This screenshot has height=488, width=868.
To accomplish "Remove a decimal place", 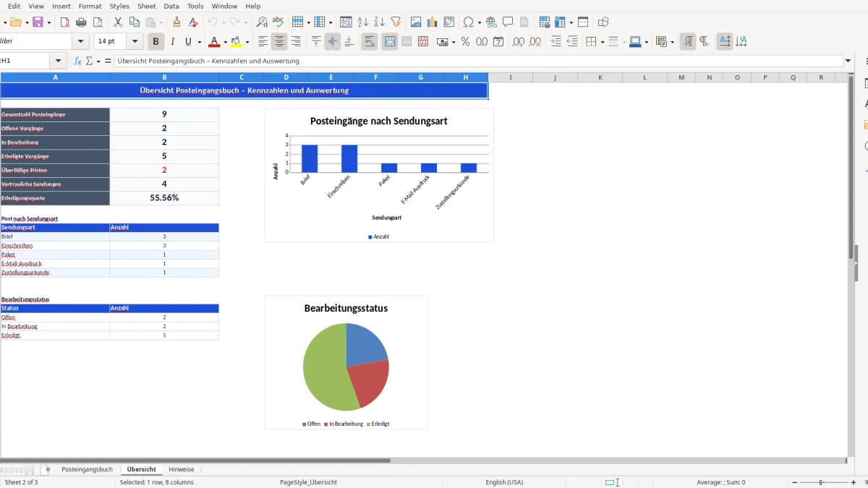I will [535, 42].
